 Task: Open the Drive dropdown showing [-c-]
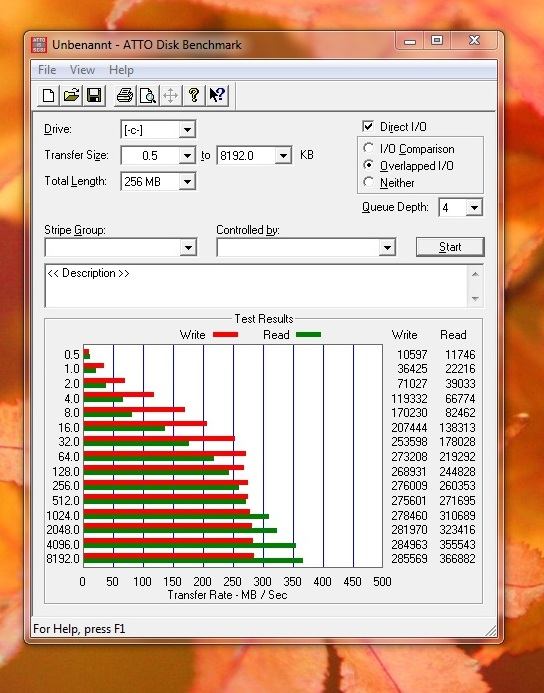click(187, 130)
